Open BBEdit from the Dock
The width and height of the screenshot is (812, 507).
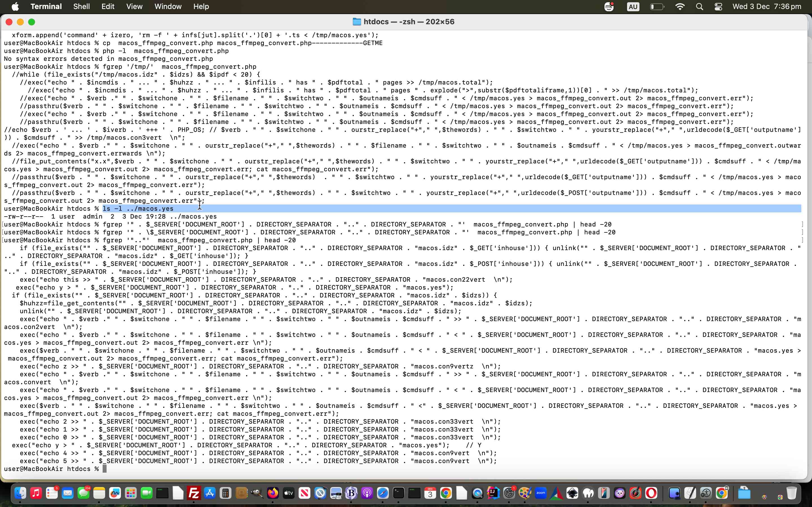click(352, 493)
